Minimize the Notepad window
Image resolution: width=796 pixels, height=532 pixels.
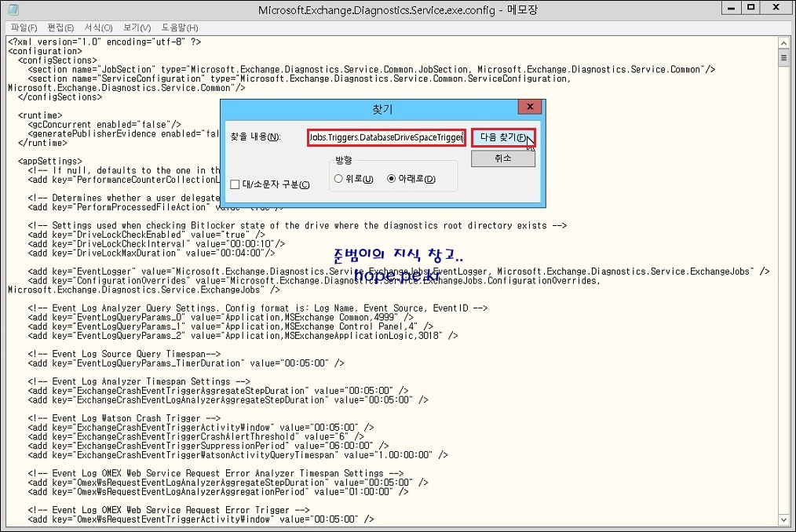click(731, 8)
